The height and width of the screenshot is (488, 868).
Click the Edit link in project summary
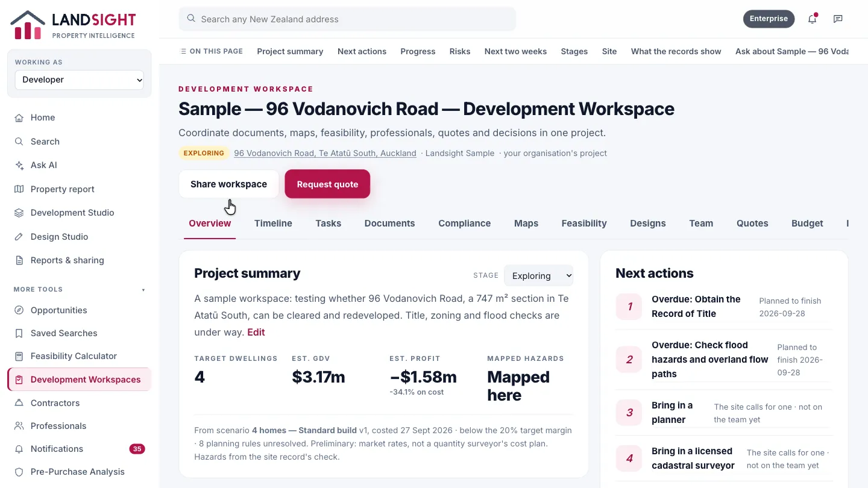tap(256, 332)
